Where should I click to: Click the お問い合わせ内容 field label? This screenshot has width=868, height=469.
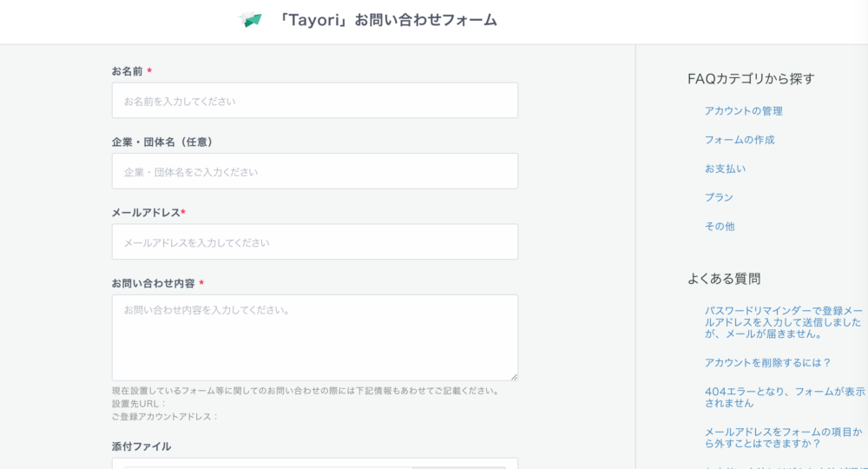153,283
